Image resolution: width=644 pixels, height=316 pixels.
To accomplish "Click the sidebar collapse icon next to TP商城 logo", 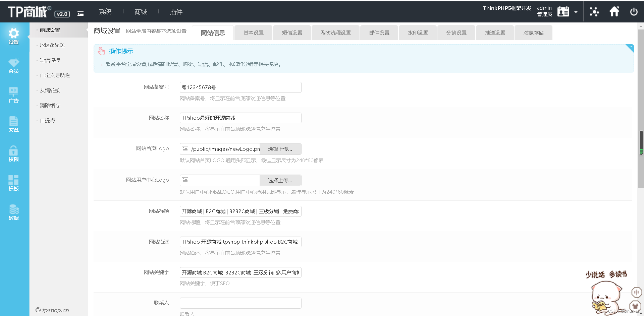I will pyautogui.click(x=80, y=14).
